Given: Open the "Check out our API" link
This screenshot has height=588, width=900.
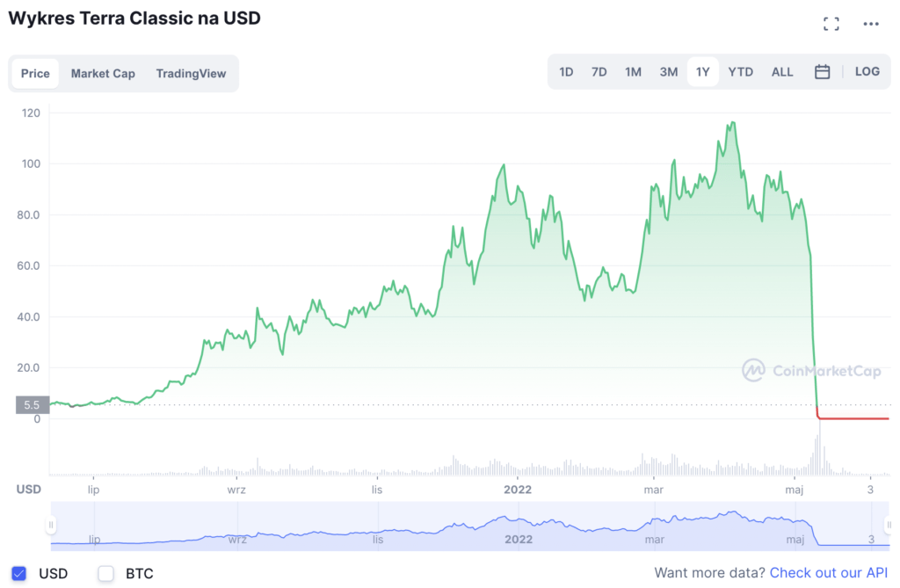Looking at the screenshot, I should pyautogui.click(x=828, y=573).
